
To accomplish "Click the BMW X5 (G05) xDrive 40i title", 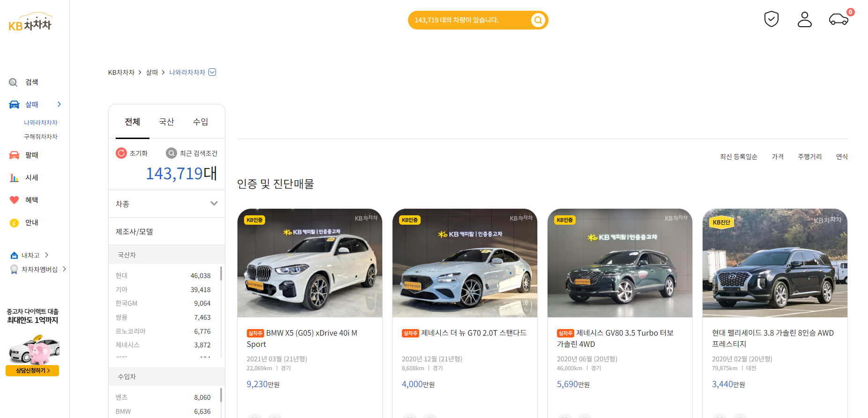I will pyautogui.click(x=302, y=338).
